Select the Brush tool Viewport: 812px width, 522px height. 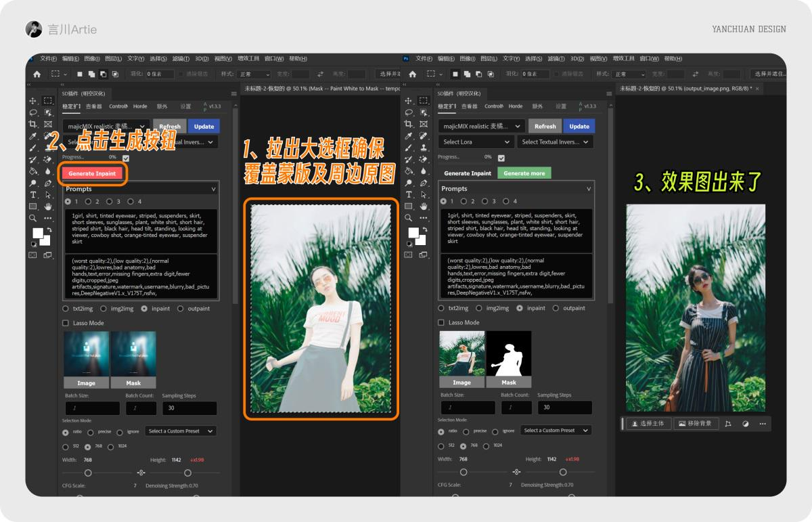tap(33, 148)
